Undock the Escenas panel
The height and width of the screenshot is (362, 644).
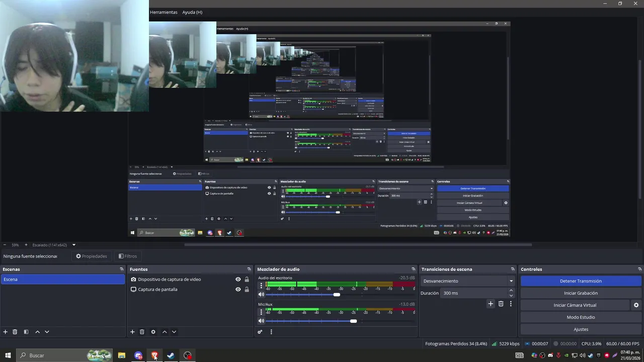pyautogui.click(x=121, y=269)
